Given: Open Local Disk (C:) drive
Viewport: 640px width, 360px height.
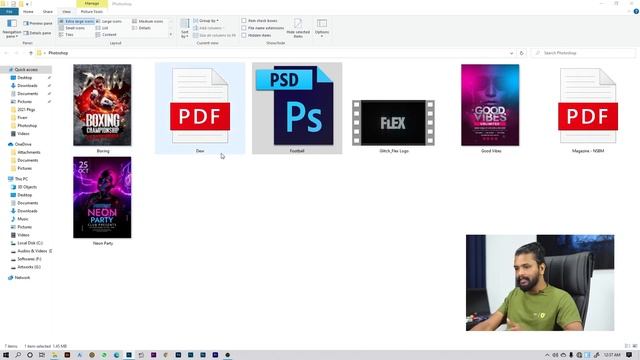Looking at the screenshot, I should [x=30, y=243].
